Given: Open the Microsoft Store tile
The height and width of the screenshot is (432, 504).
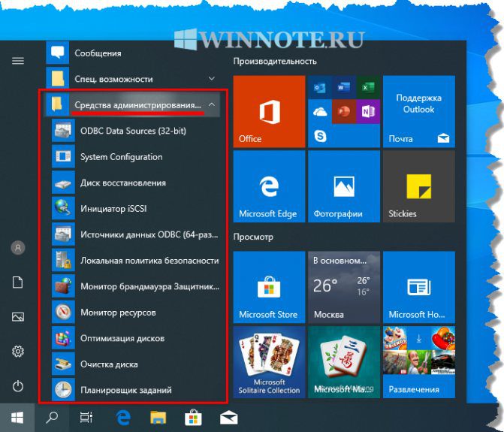Looking at the screenshot, I should (269, 287).
